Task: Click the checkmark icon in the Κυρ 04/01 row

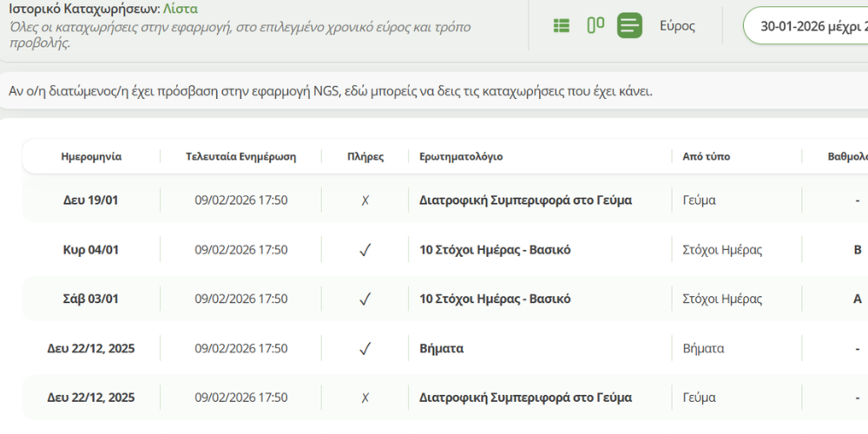Action: click(x=365, y=250)
